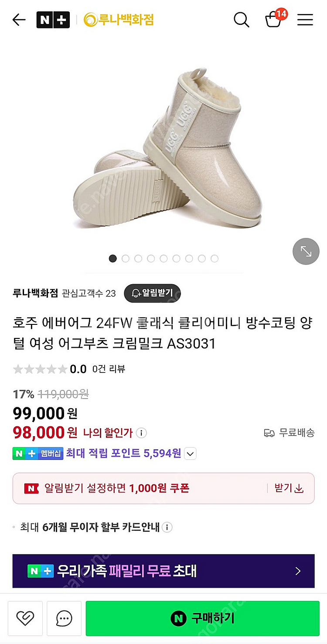Open the 루나백화점 store link
This screenshot has height=644, width=327.
(x=35, y=293)
